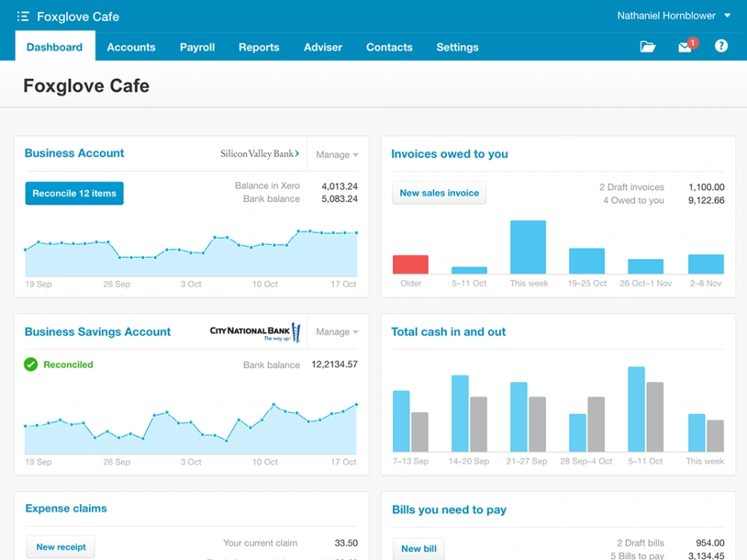Open the Expense claims heading link
The image size is (747, 560).
pos(66,508)
